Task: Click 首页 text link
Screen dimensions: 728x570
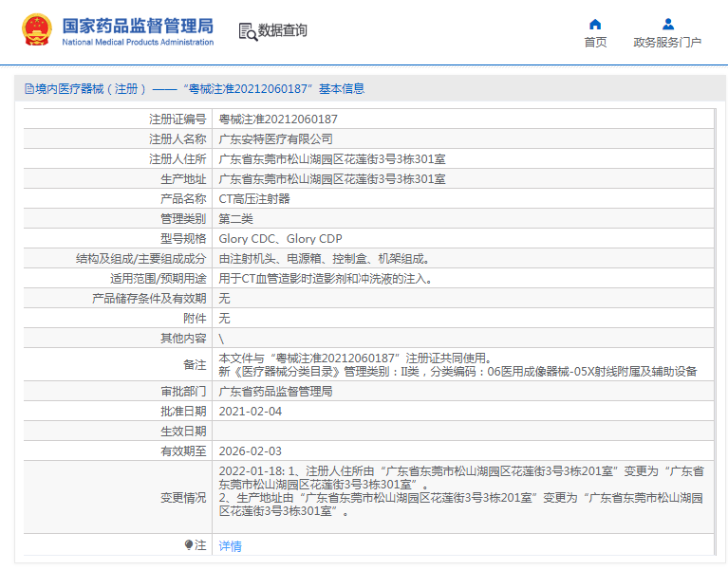Action: (595, 43)
